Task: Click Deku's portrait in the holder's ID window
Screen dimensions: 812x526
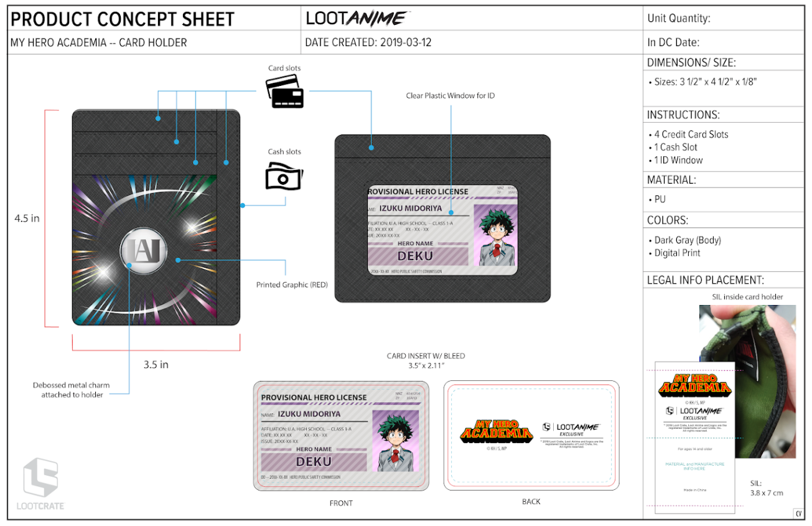Action: (x=495, y=235)
